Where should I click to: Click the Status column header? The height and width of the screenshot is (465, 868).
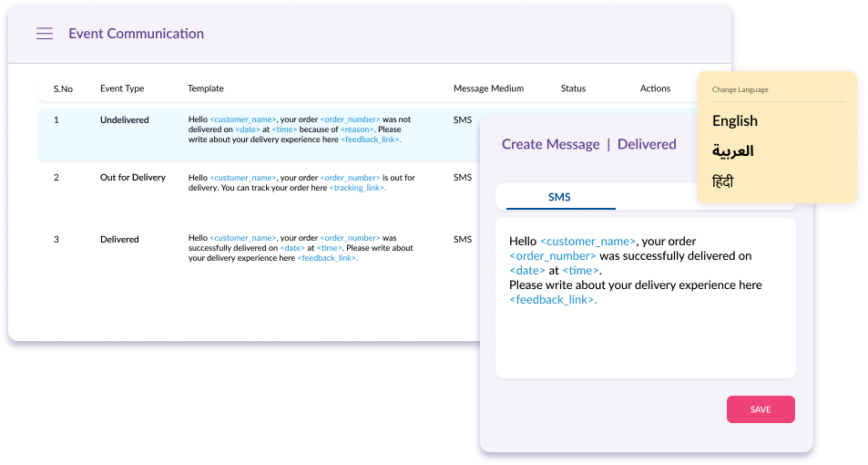click(x=573, y=88)
